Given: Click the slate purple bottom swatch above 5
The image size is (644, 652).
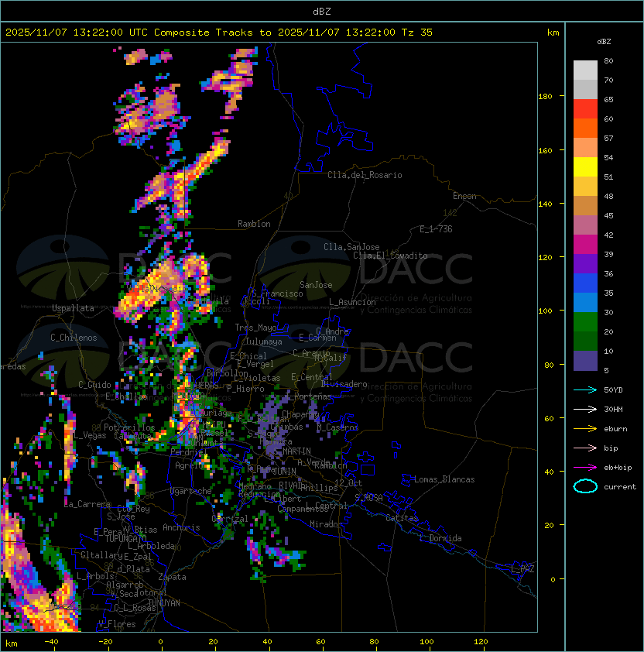Looking at the screenshot, I should pyautogui.click(x=585, y=361).
